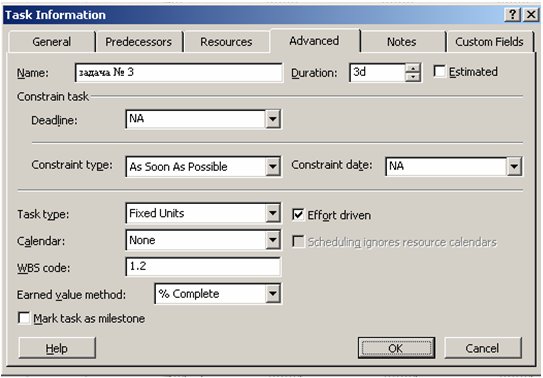Open the Calendar dropdown list
The height and width of the screenshot is (378, 543).
pyautogui.click(x=273, y=240)
